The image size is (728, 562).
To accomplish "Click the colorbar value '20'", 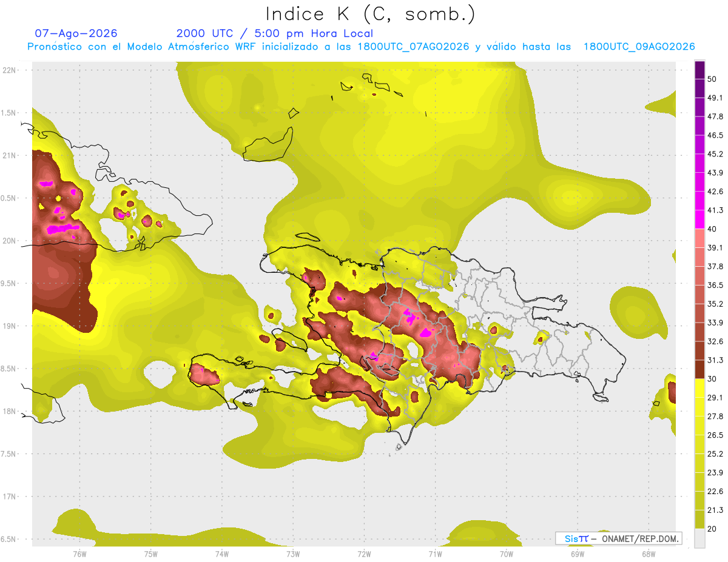I will pos(712,529).
